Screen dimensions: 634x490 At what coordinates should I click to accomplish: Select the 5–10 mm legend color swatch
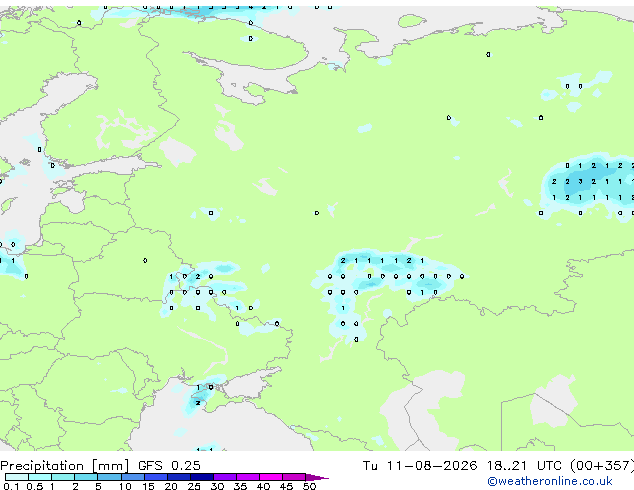point(110,477)
